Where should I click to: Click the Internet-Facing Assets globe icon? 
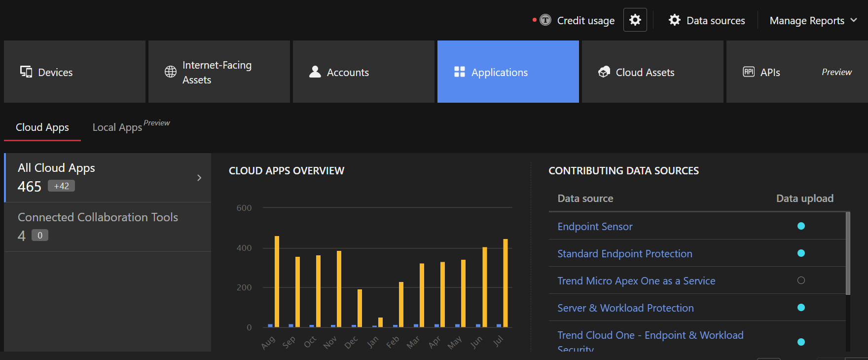[170, 72]
